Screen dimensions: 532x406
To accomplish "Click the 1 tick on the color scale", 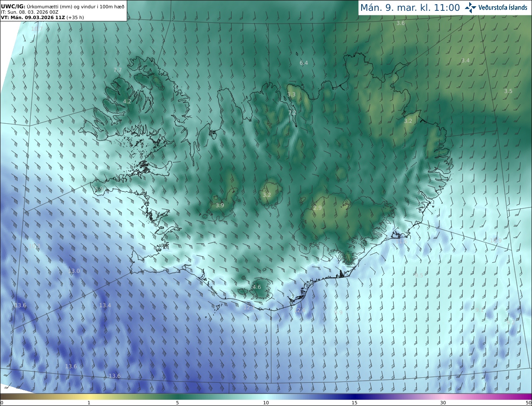I will [x=89, y=403].
